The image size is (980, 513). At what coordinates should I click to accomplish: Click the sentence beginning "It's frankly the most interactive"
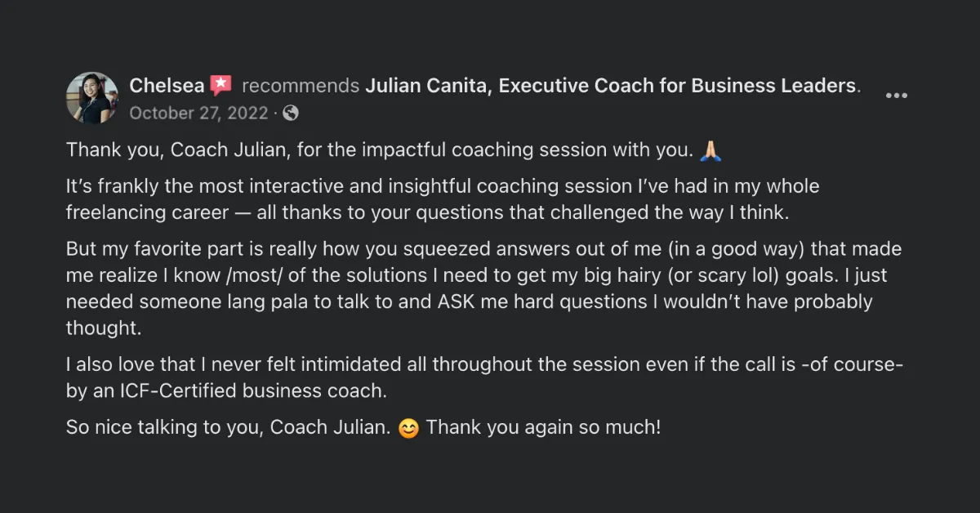tap(443, 199)
